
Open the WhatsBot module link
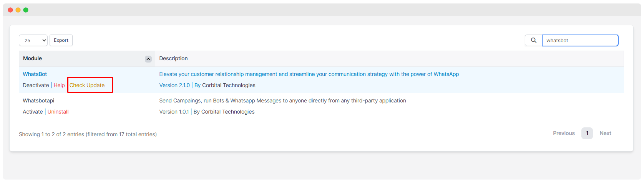point(35,74)
